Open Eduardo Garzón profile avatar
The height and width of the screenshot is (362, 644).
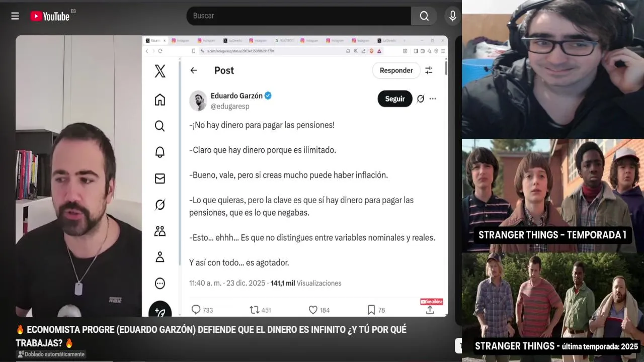(198, 101)
